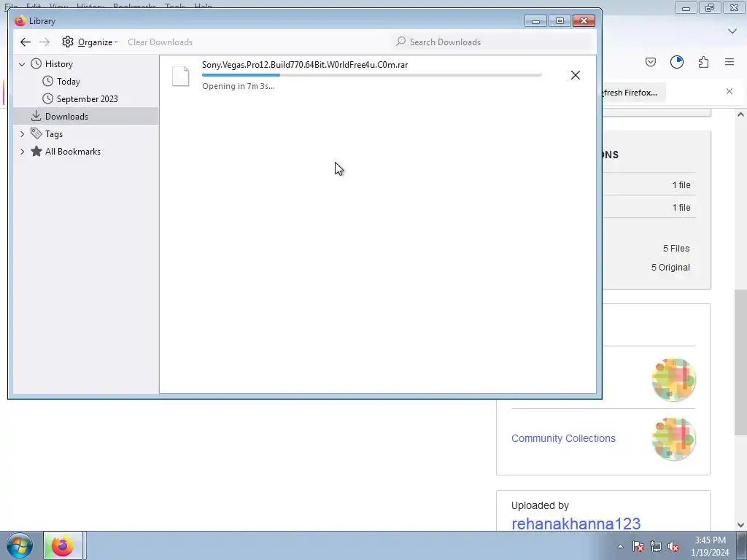This screenshot has height=560, width=747.
Task: Collapse the History tree node
Action: [22, 64]
